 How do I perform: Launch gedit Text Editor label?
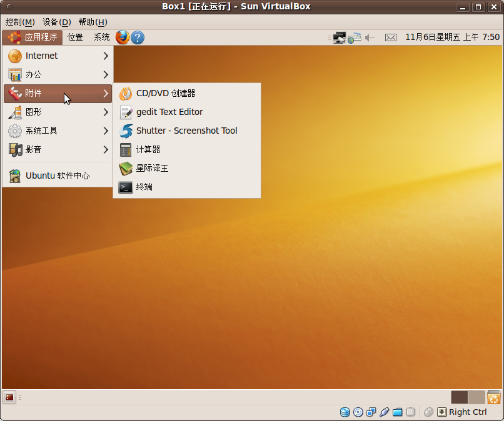coord(169,112)
